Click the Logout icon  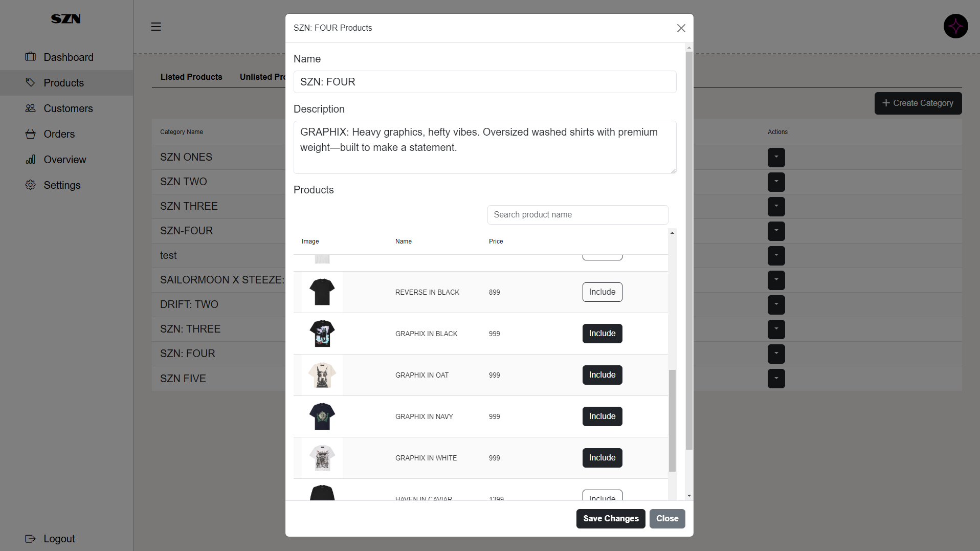pos(31,538)
